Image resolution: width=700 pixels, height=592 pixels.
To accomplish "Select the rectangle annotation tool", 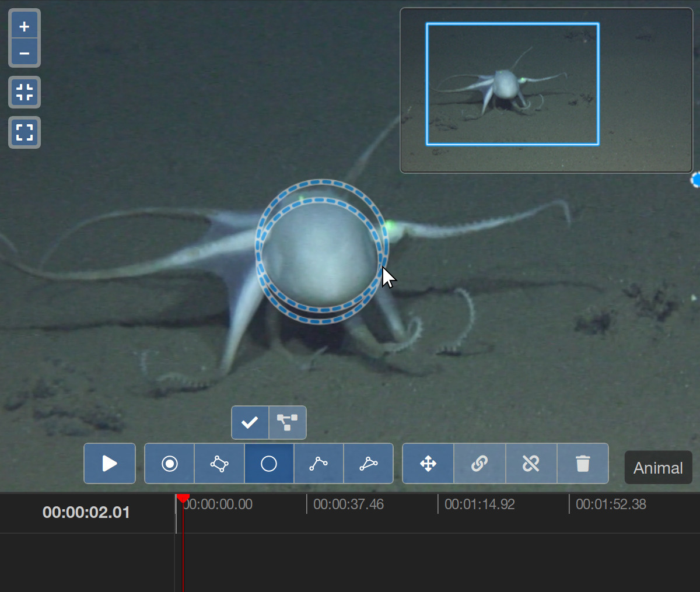I will 219,464.
